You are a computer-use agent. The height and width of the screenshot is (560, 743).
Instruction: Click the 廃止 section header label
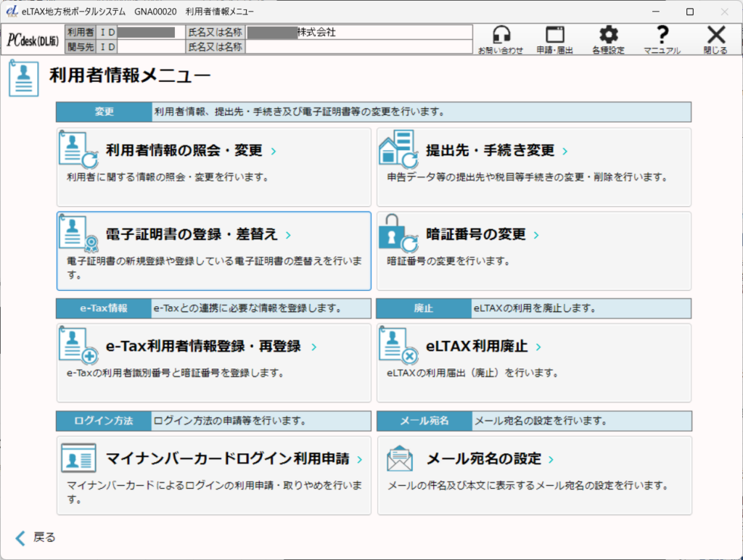(424, 308)
